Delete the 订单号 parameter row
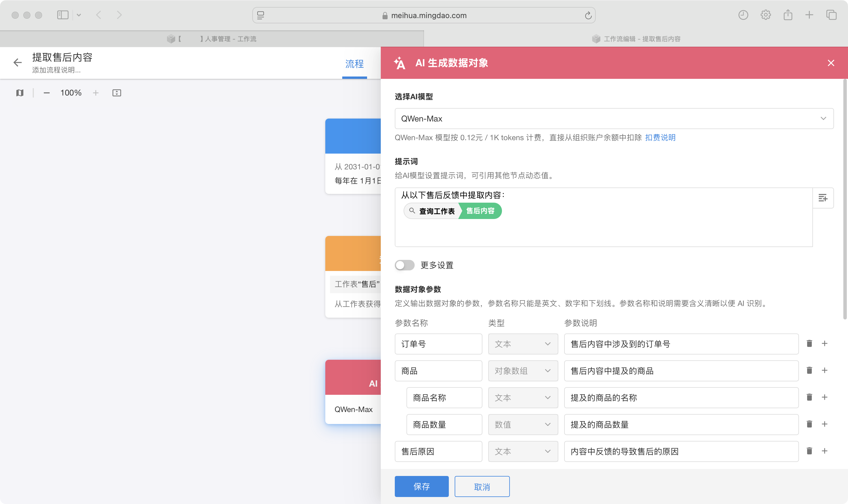The width and height of the screenshot is (848, 504). pyautogui.click(x=809, y=344)
